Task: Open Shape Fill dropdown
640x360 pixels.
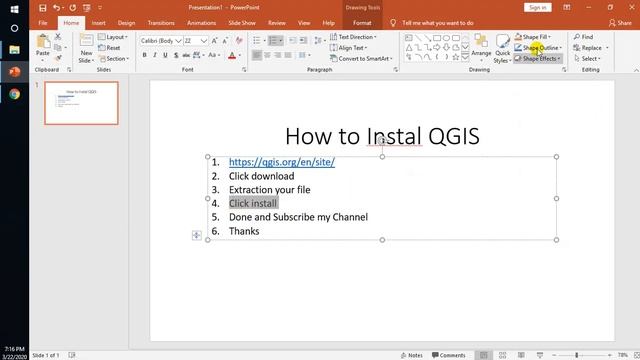Action: point(533,37)
